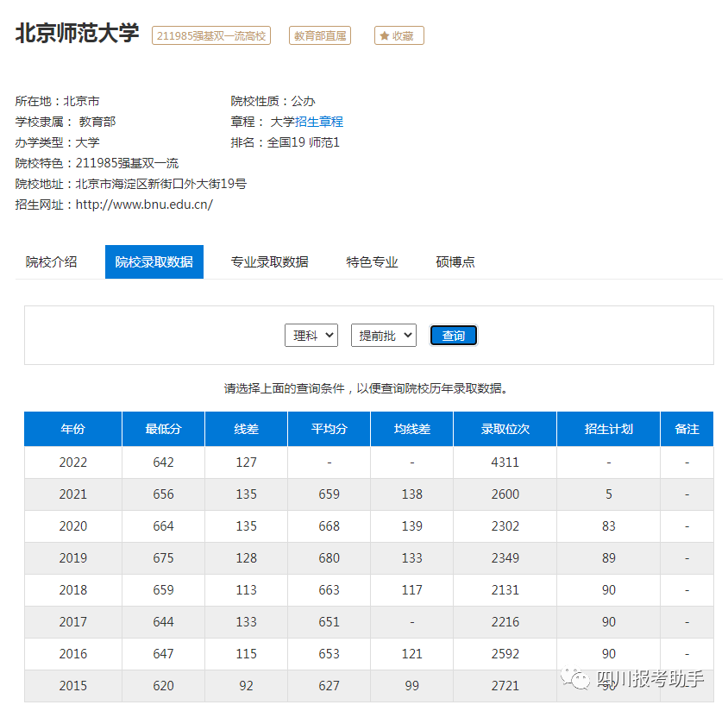Select the 2021 year cell
Viewport: 728px width, 711px height.
73,494
